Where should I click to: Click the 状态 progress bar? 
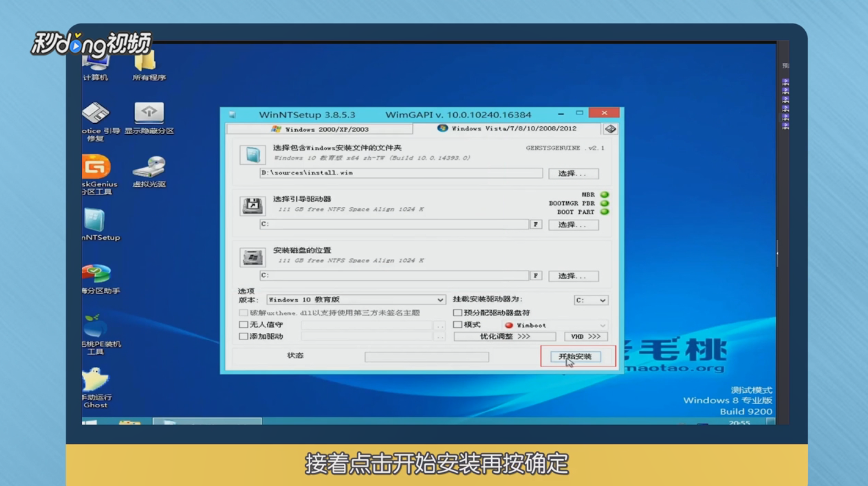point(427,357)
